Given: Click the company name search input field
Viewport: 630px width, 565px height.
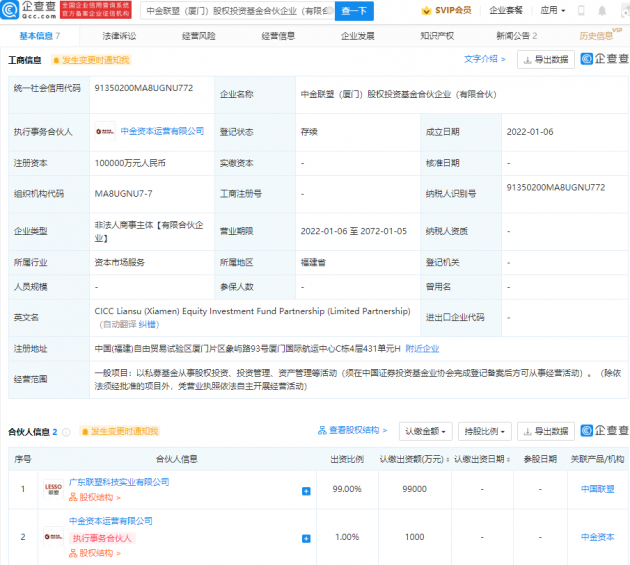Looking at the screenshot, I should (x=237, y=11).
